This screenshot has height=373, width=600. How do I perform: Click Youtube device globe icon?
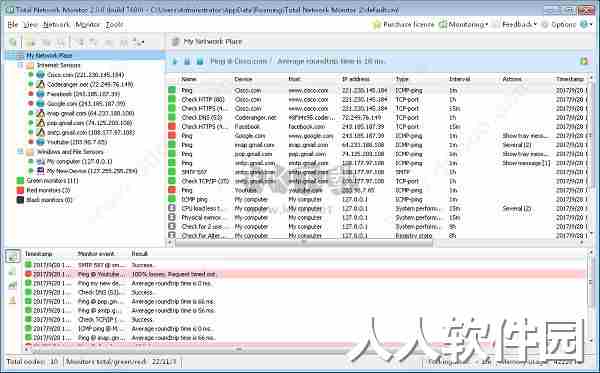[x=41, y=142]
